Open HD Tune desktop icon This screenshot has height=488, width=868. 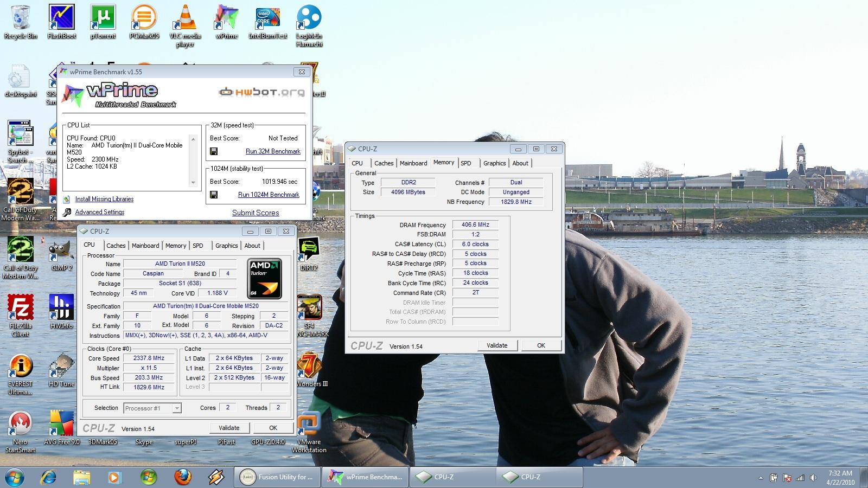[x=61, y=370]
